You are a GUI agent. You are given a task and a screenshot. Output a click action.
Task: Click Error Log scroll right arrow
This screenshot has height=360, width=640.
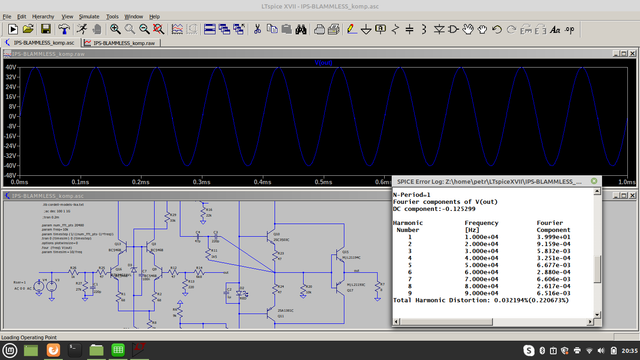click(x=590, y=322)
